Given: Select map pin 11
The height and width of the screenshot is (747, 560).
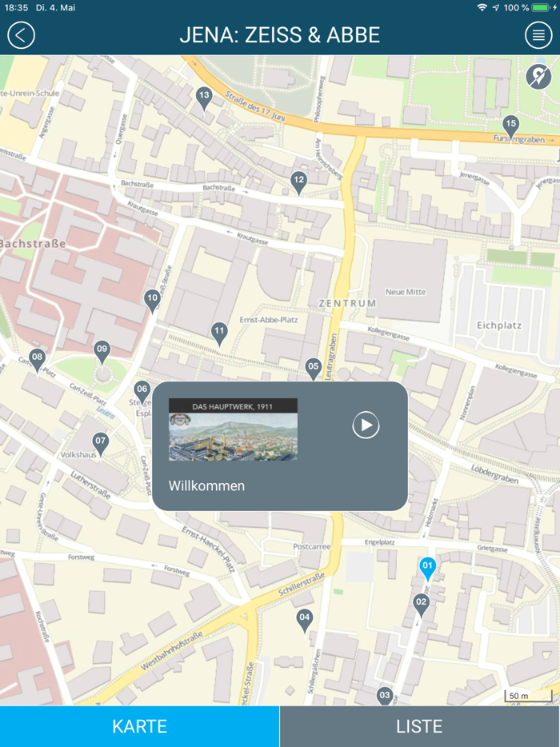Looking at the screenshot, I should click(219, 334).
